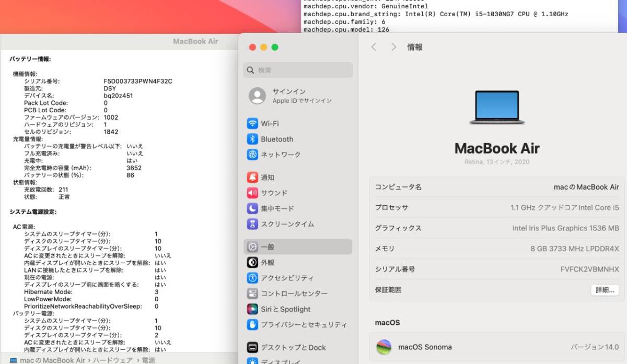Select ハードウェア in the path bar
This screenshot has height=364, width=627.
(113, 360)
